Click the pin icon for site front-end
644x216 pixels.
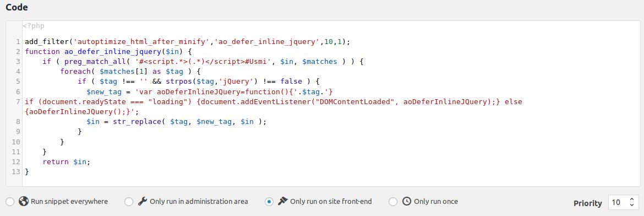click(282, 201)
